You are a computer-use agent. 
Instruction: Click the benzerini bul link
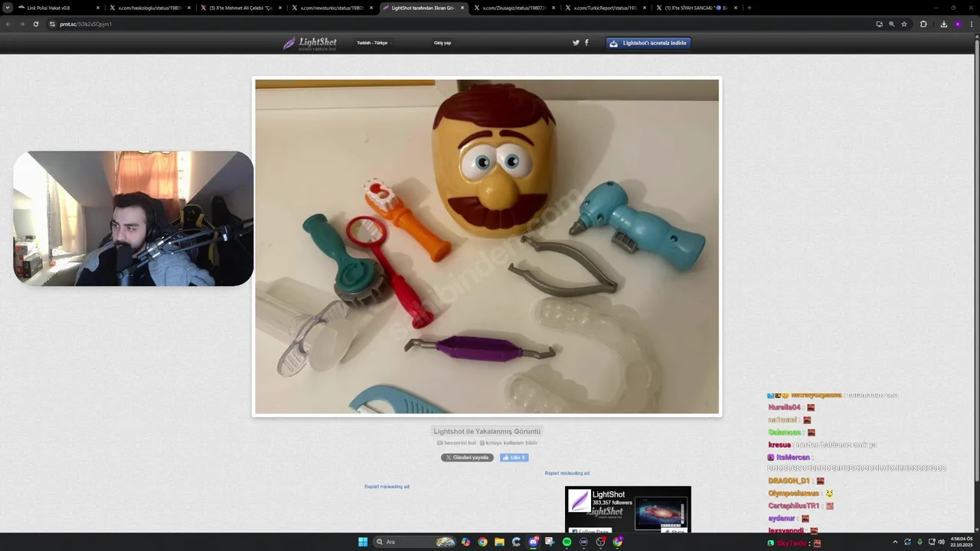click(x=456, y=443)
